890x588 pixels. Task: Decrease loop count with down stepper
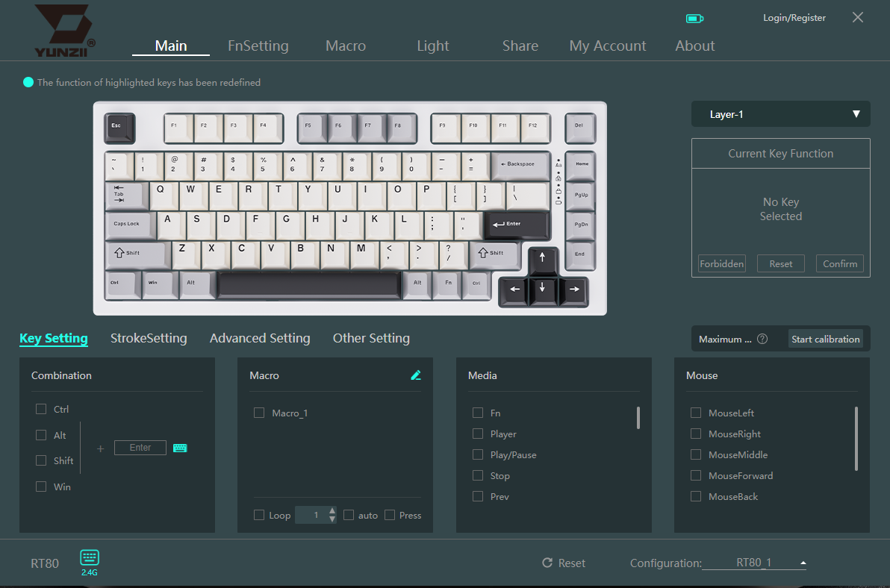point(332,519)
